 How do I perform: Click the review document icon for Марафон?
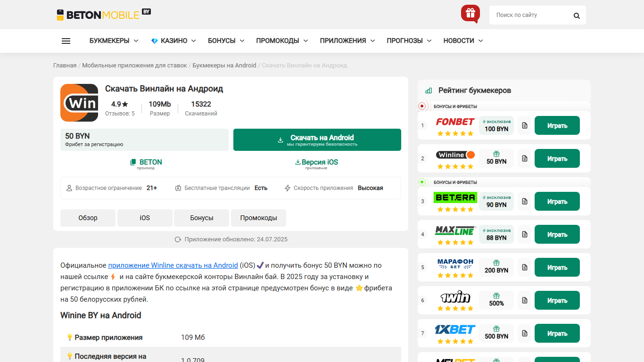(524, 267)
